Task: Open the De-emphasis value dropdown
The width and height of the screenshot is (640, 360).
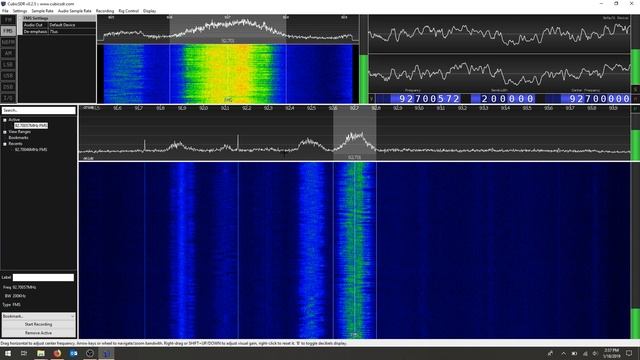Action: [72, 31]
